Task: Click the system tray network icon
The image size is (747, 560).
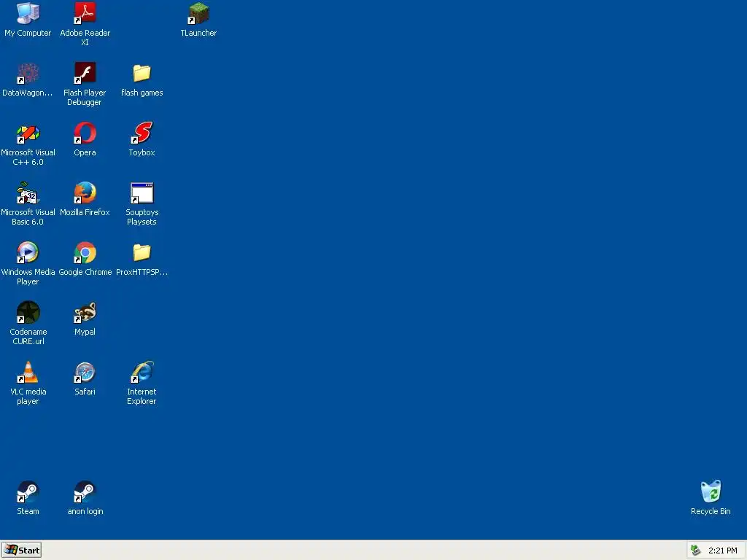Action: [695, 551]
